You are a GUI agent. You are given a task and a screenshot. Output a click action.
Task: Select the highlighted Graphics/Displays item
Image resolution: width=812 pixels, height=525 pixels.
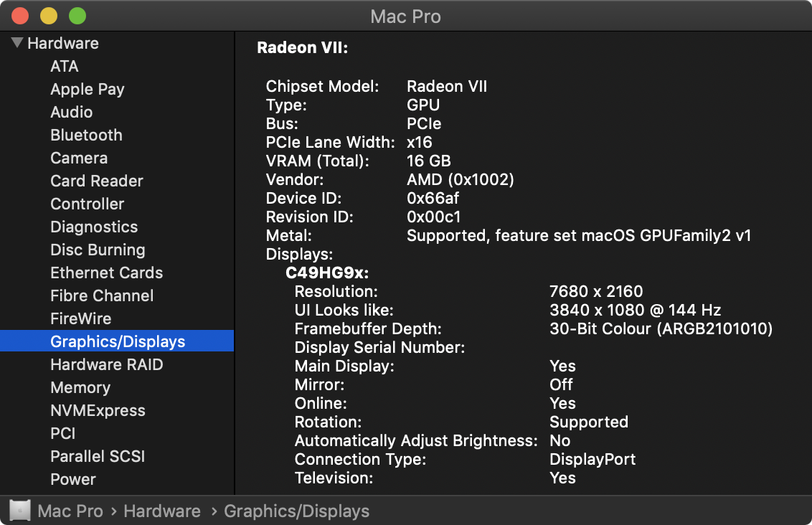118,341
